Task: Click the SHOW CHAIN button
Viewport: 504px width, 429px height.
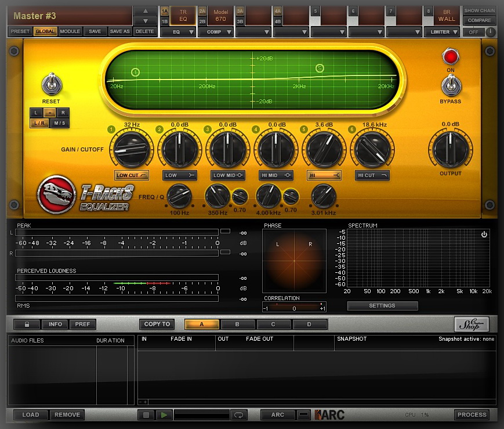Action: click(479, 10)
